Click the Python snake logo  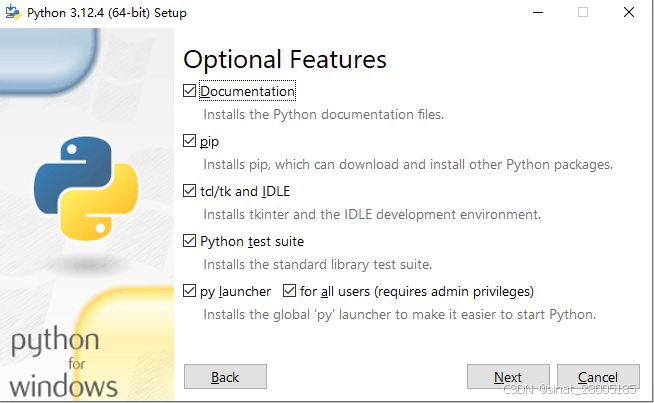coord(86,189)
